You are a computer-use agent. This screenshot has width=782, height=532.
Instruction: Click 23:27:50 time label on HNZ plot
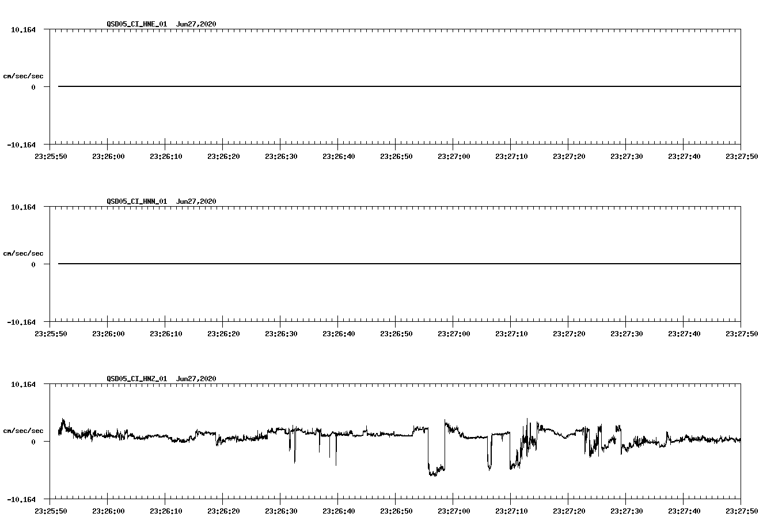point(741,511)
